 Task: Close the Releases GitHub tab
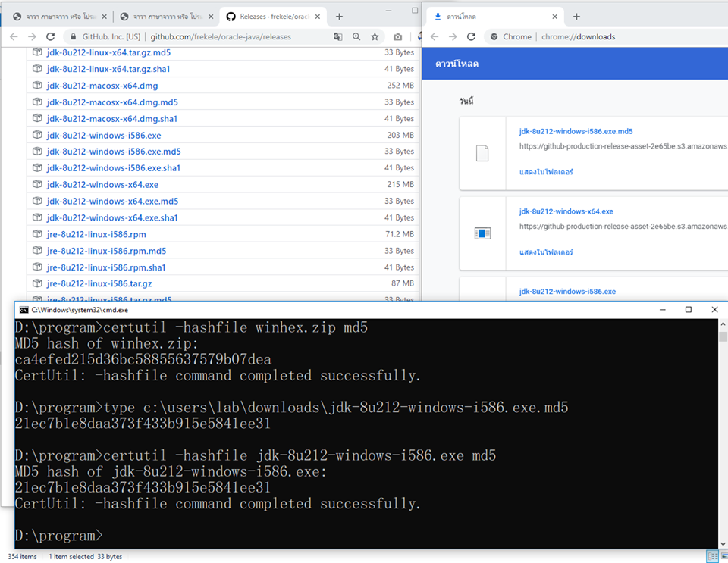pos(316,16)
